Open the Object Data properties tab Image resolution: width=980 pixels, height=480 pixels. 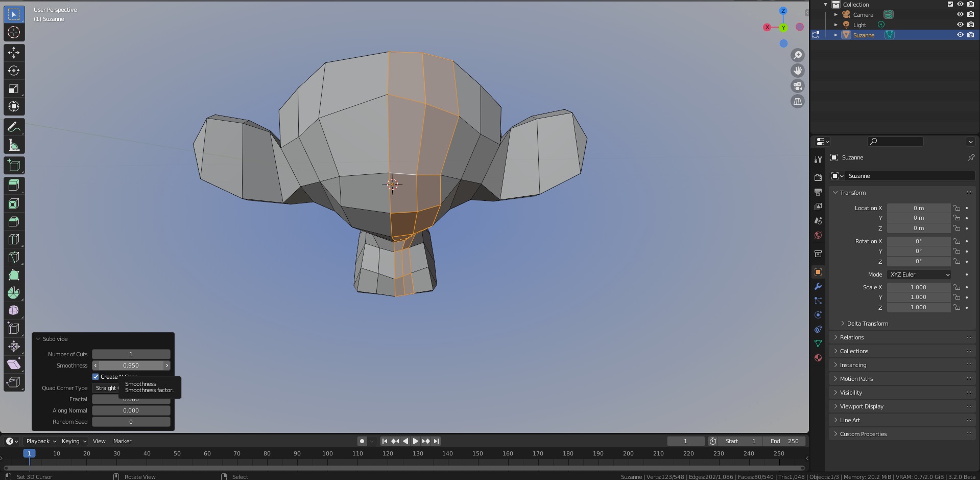click(x=818, y=344)
